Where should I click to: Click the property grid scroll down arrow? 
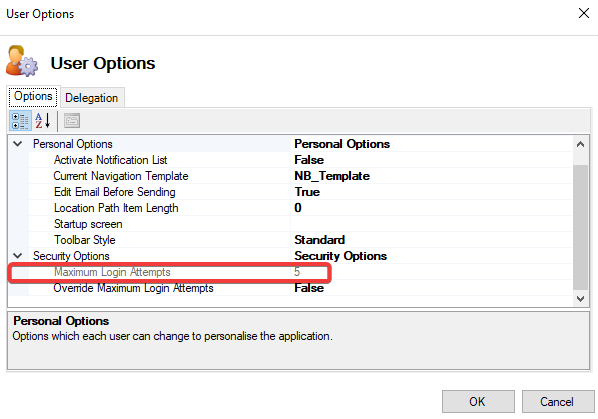(x=580, y=299)
